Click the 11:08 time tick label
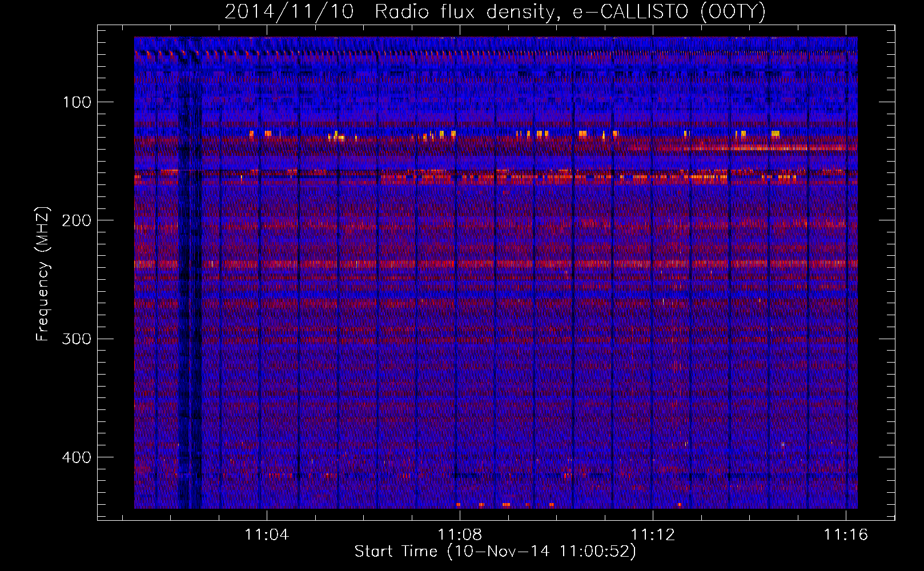 (460, 534)
